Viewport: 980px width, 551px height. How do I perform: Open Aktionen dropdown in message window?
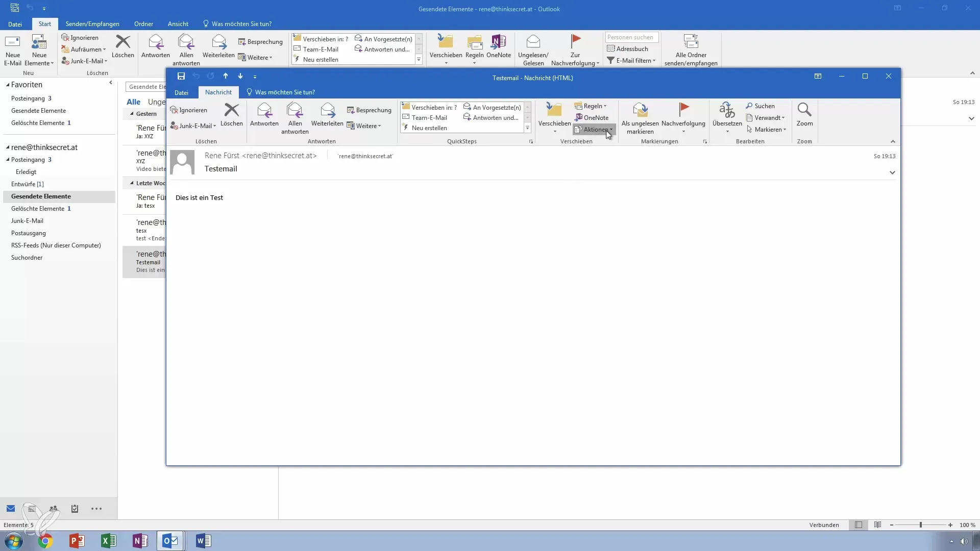(594, 129)
